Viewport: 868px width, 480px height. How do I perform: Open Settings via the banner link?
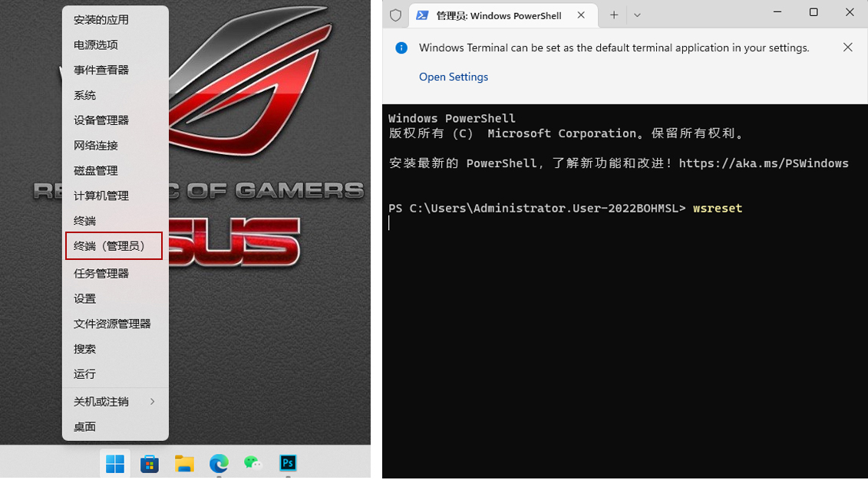(x=453, y=77)
